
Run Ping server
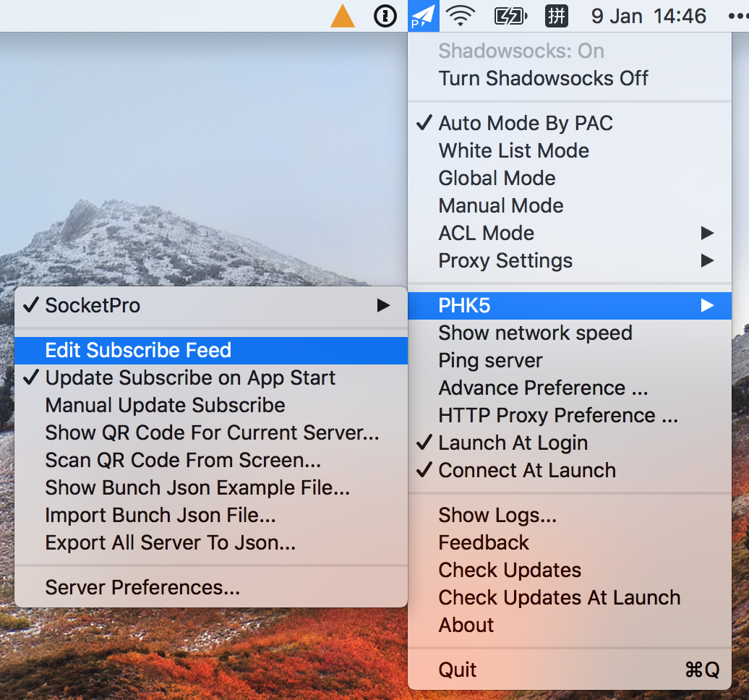570,361
